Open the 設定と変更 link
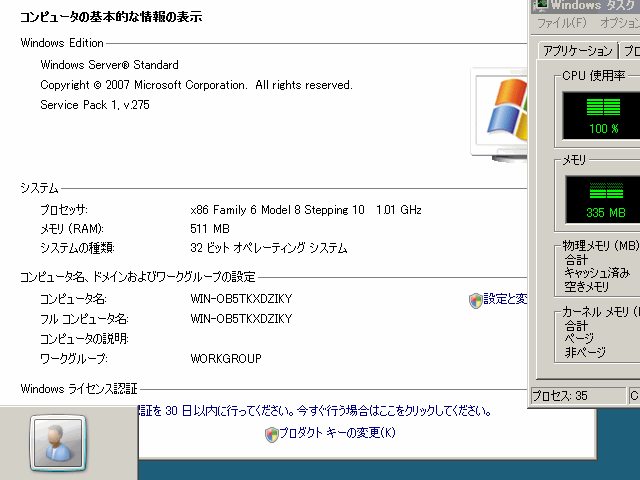640x480 pixels. 505,299
